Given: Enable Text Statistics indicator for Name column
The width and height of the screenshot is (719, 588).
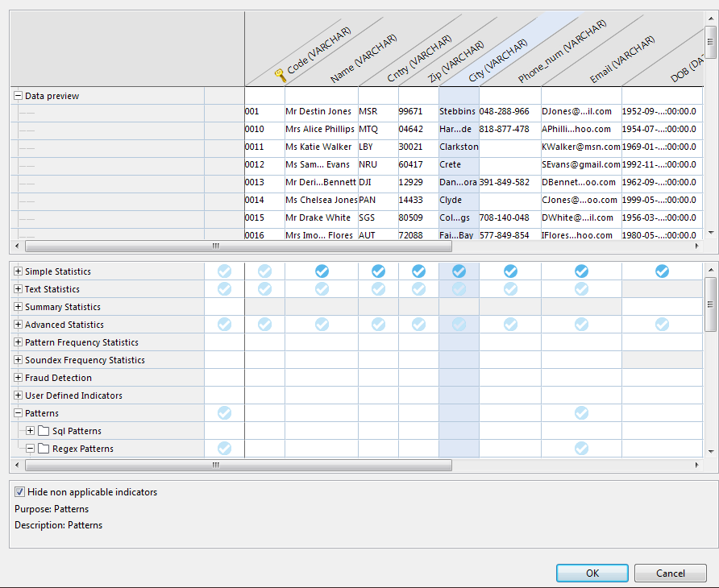Looking at the screenshot, I should (322, 288).
